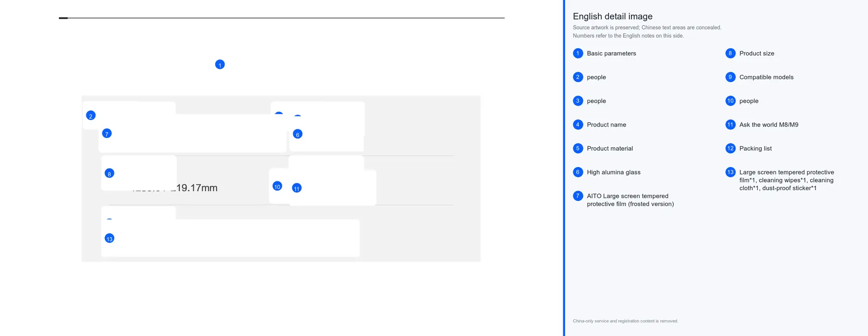Click the number badge beside Basic parameters
The width and height of the screenshot is (868, 336).
[x=578, y=54]
